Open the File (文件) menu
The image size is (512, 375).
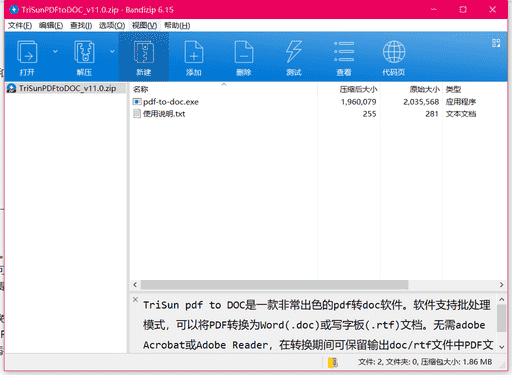click(20, 26)
